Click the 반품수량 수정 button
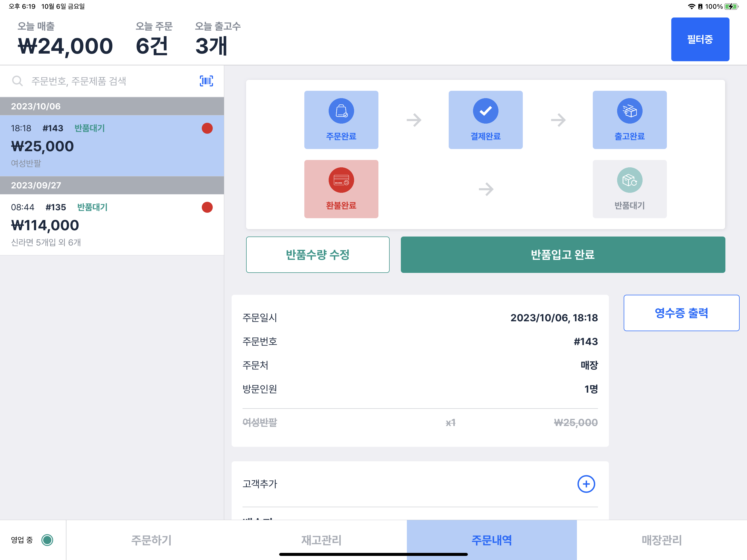The width and height of the screenshot is (747, 560). pos(317,255)
